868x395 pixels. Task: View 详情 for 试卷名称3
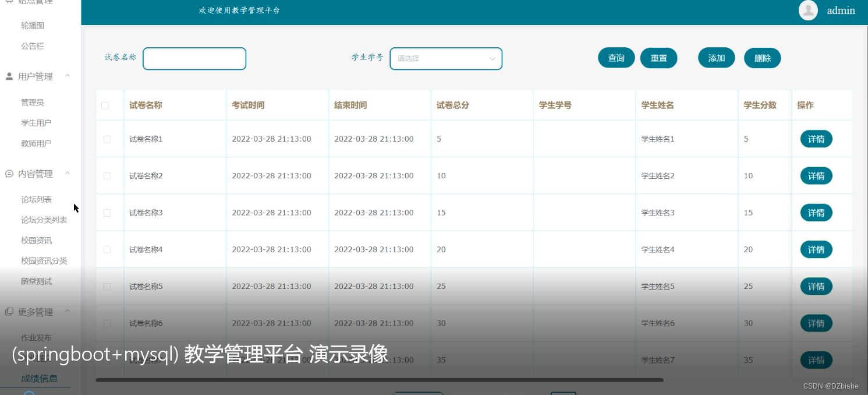[x=816, y=213]
